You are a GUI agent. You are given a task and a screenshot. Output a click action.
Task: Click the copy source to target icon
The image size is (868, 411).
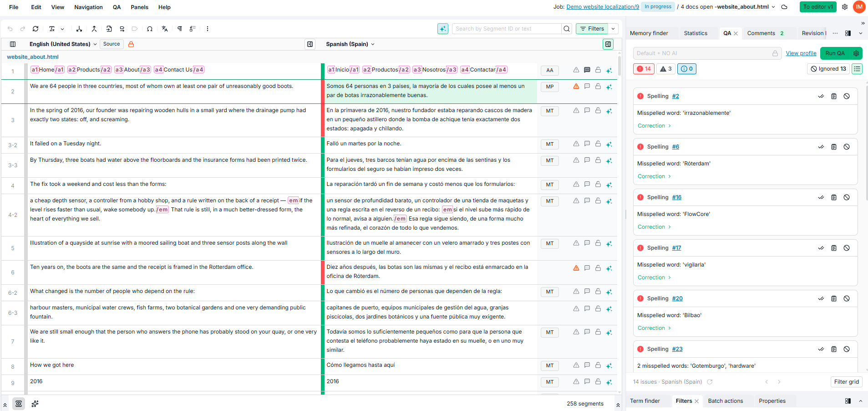(109, 29)
